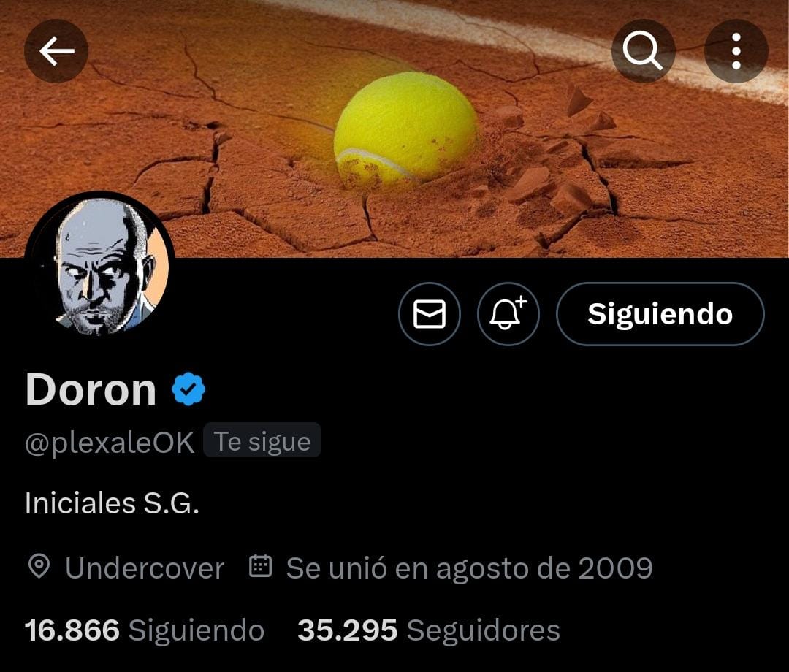Open the 16.866 Siguiendo list

145,630
